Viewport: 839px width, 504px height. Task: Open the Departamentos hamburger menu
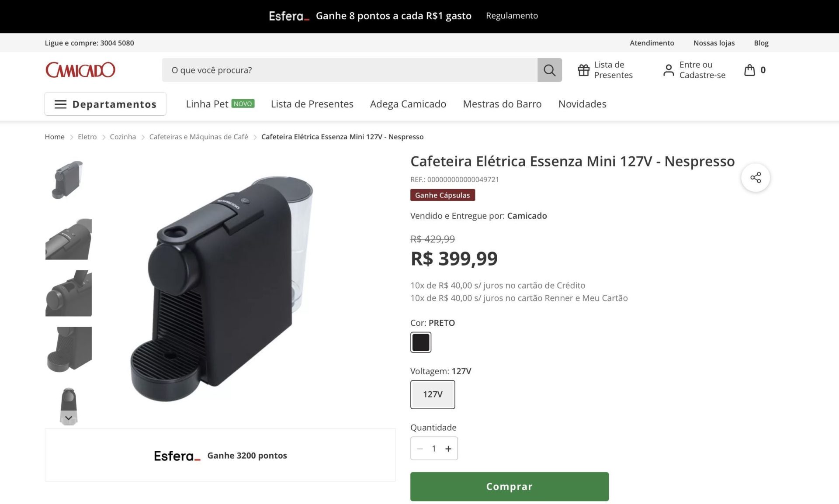click(105, 104)
